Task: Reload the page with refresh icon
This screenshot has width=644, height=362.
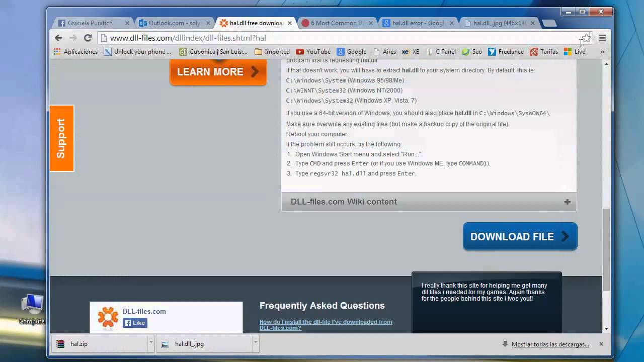Action: point(88,38)
